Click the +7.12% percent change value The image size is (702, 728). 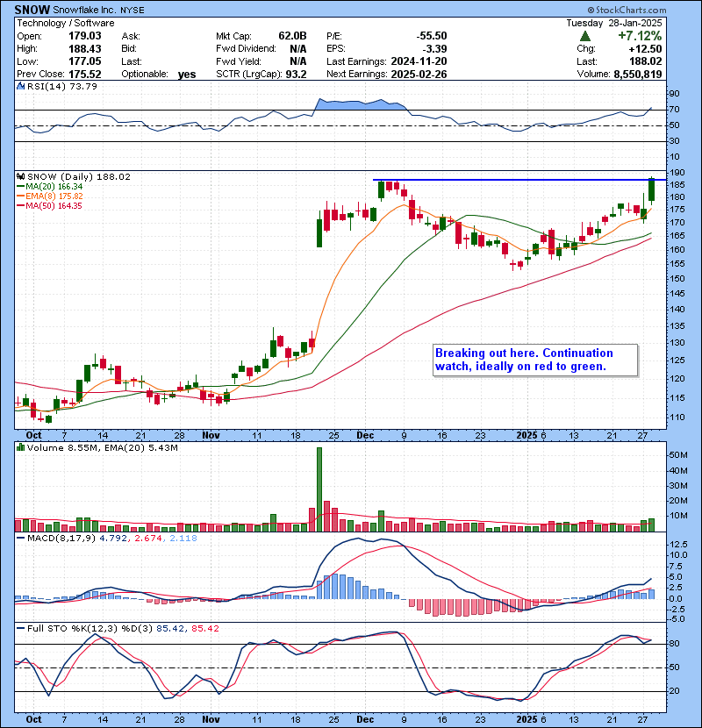tap(640, 36)
